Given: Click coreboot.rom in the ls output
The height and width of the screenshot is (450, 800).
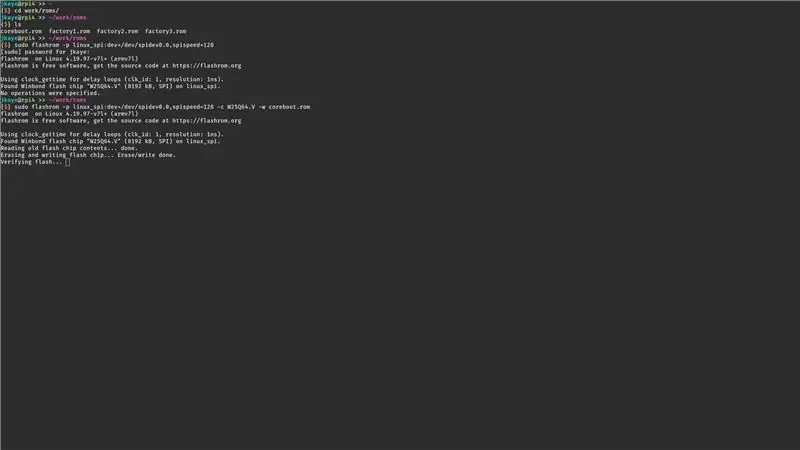Looking at the screenshot, I should tap(21, 31).
